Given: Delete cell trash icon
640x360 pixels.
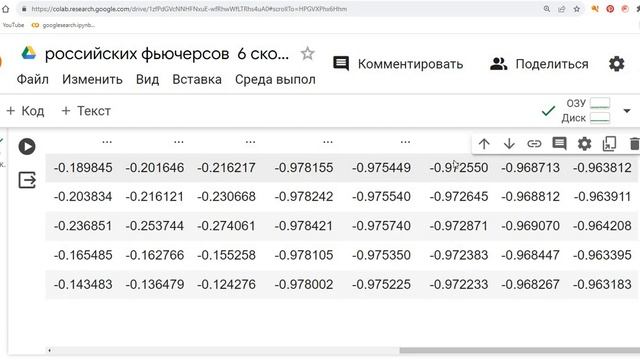Looking at the screenshot, I should [x=634, y=144].
